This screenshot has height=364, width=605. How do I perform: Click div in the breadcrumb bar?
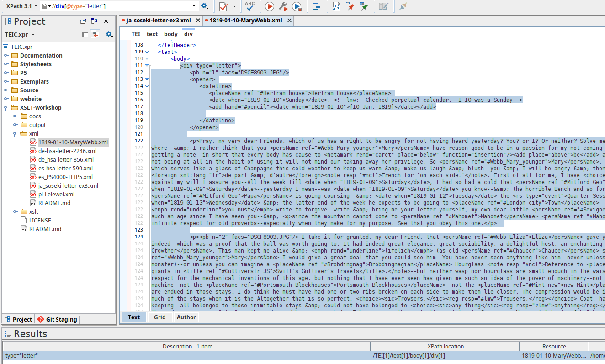coord(188,34)
